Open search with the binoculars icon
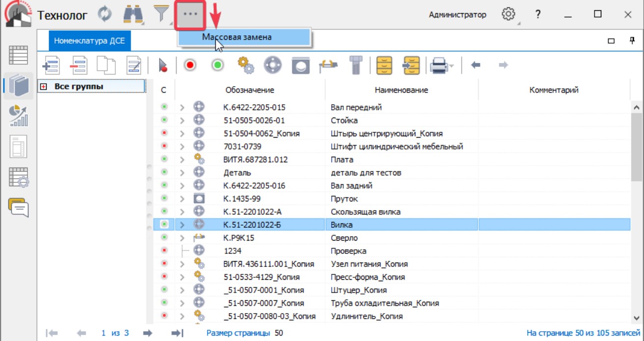Image resolution: width=644 pixels, height=341 pixels. point(132,15)
